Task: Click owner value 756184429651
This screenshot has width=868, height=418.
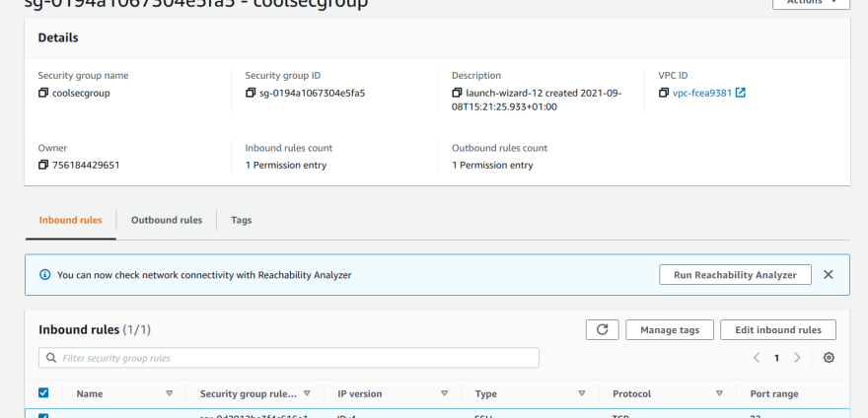Action: click(86, 165)
